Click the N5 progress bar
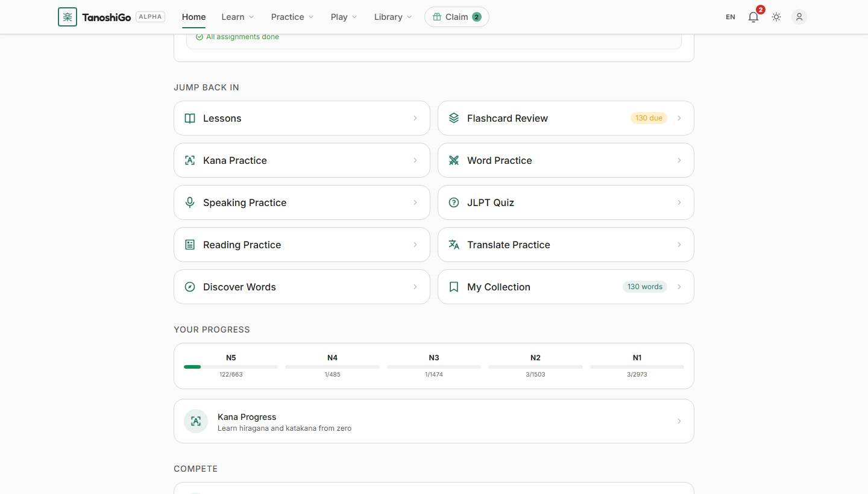This screenshot has width=868, height=494. 231,366
